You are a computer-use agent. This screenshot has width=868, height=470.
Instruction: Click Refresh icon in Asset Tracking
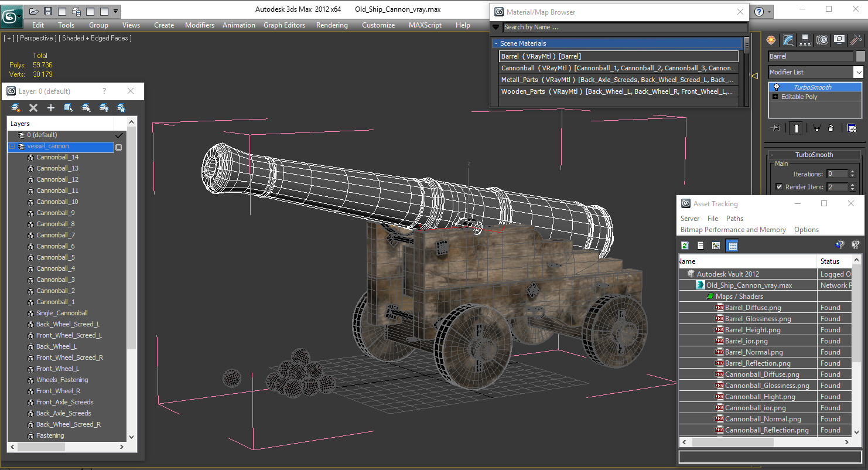[685, 246]
